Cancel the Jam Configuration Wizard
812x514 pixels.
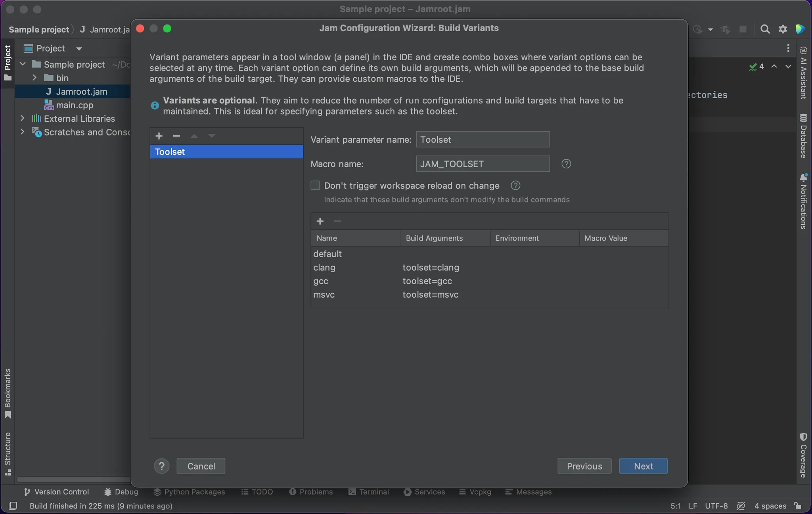click(201, 466)
